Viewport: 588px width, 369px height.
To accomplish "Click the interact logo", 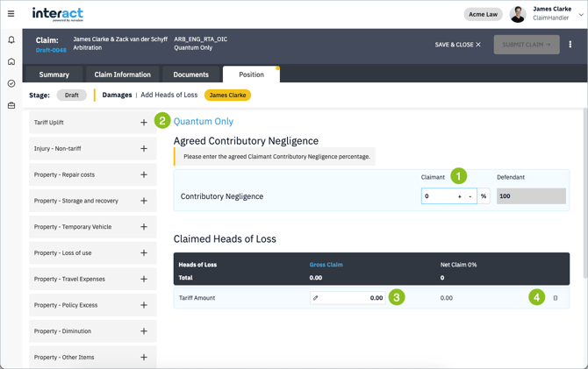I will coord(58,14).
